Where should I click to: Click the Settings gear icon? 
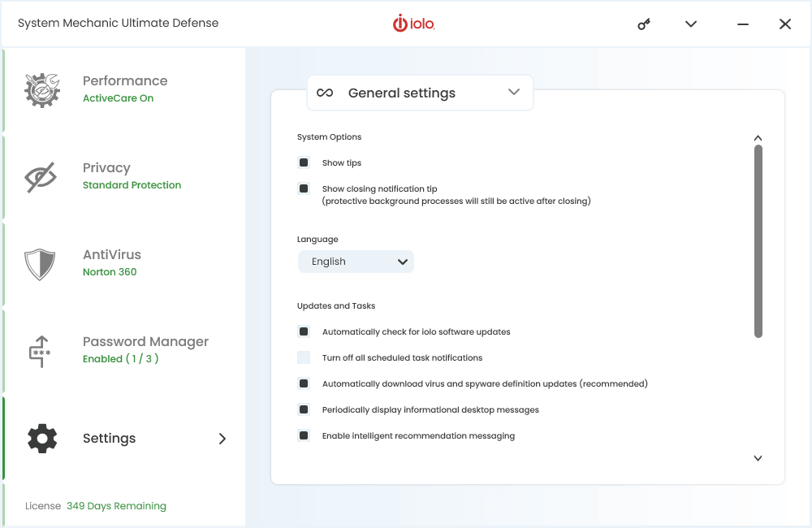(41, 438)
